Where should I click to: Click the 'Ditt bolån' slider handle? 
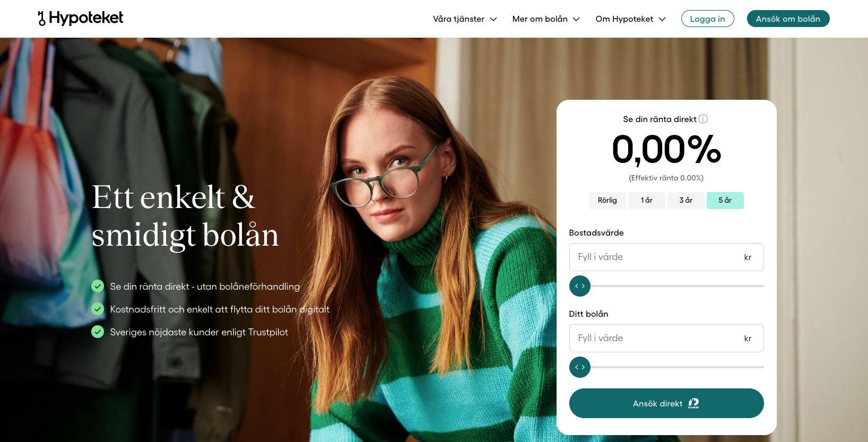pyautogui.click(x=580, y=367)
